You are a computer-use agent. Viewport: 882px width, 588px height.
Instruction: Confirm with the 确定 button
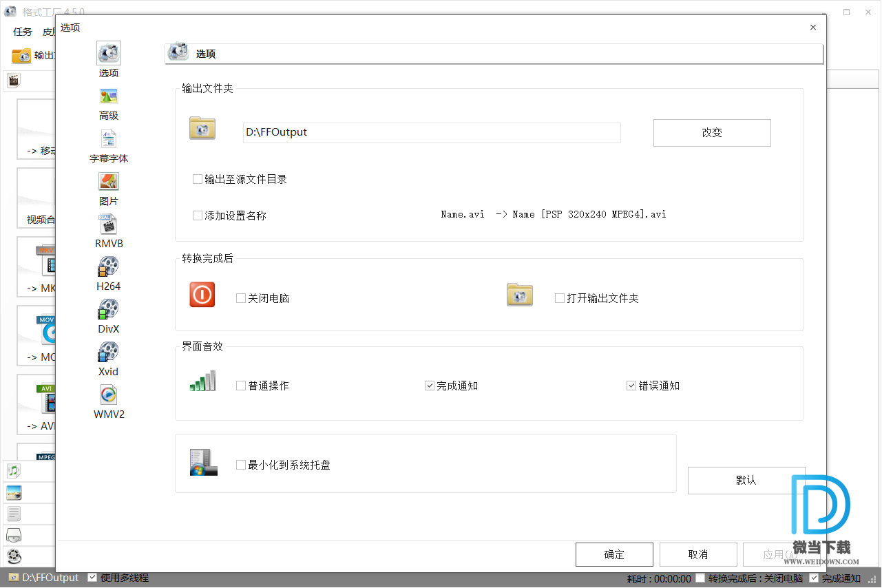[x=614, y=555]
